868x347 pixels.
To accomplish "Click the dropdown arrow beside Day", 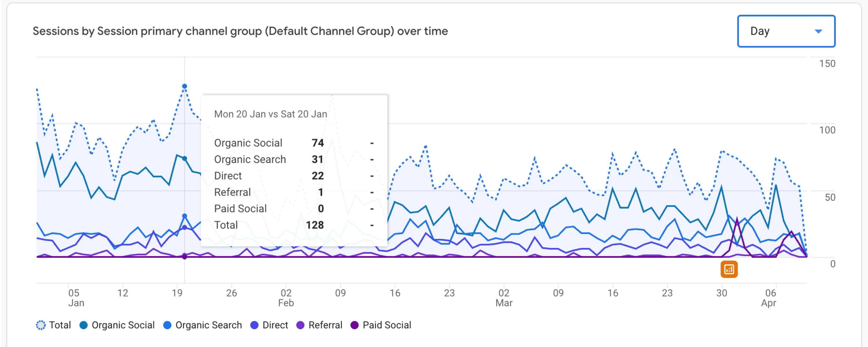I will pos(818,32).
